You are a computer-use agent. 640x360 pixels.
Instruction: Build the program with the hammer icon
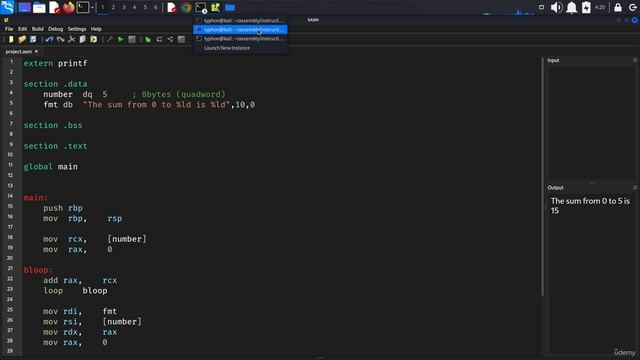(x=109, y=39)
